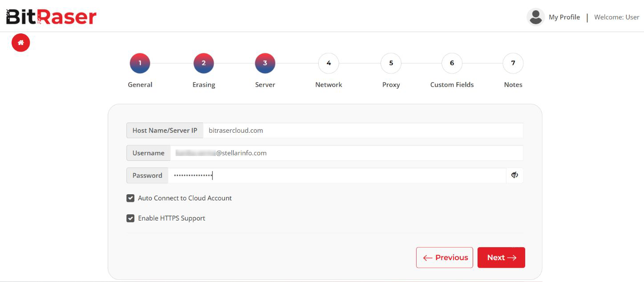Edit the Host Name/Server IP field

click(363, 131)
